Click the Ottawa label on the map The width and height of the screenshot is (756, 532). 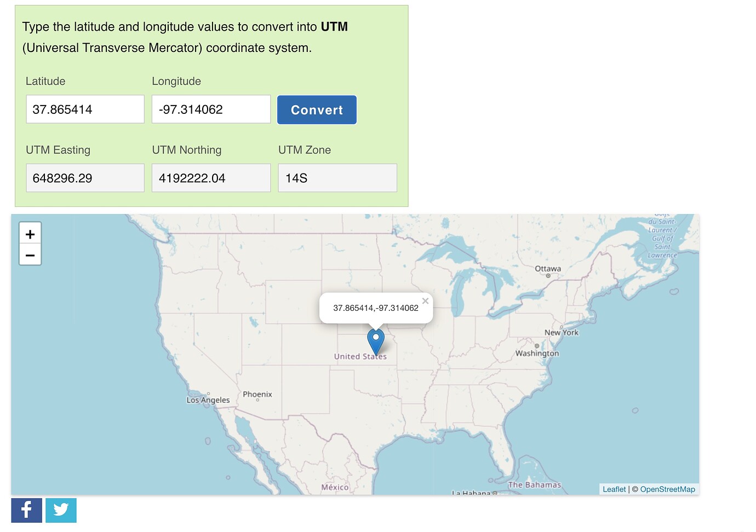click(x=548, y=269)
